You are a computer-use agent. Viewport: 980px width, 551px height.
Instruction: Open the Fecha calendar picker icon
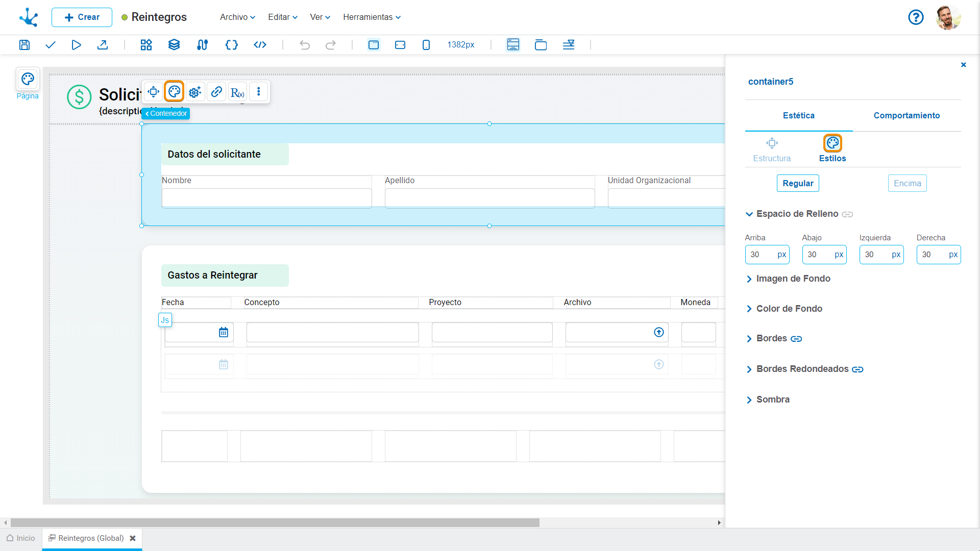(x=224, y=333)
